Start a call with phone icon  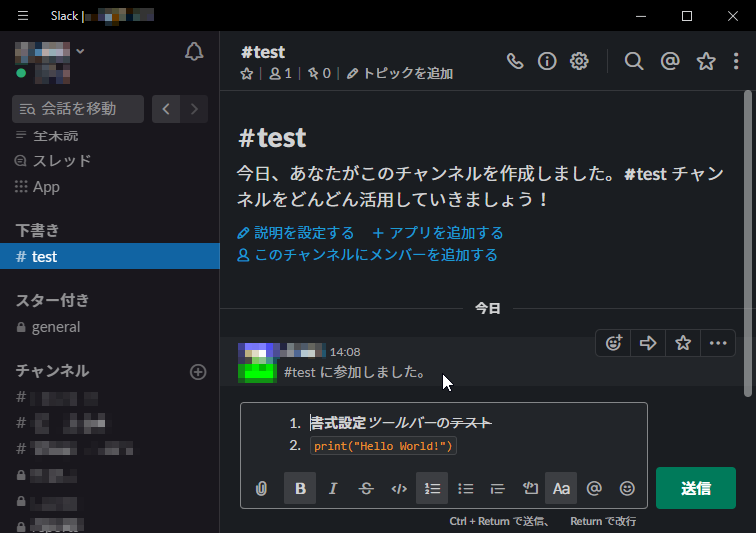[515, 61]
